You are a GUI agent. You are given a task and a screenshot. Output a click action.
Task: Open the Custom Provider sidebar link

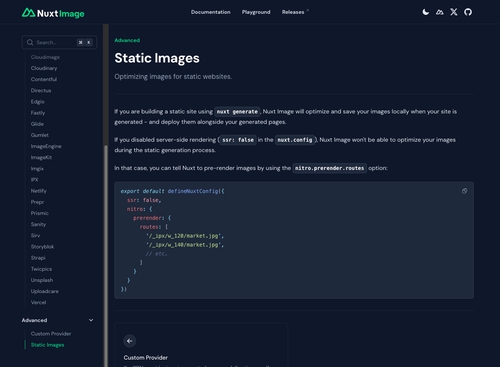click(x=51, y=333)
